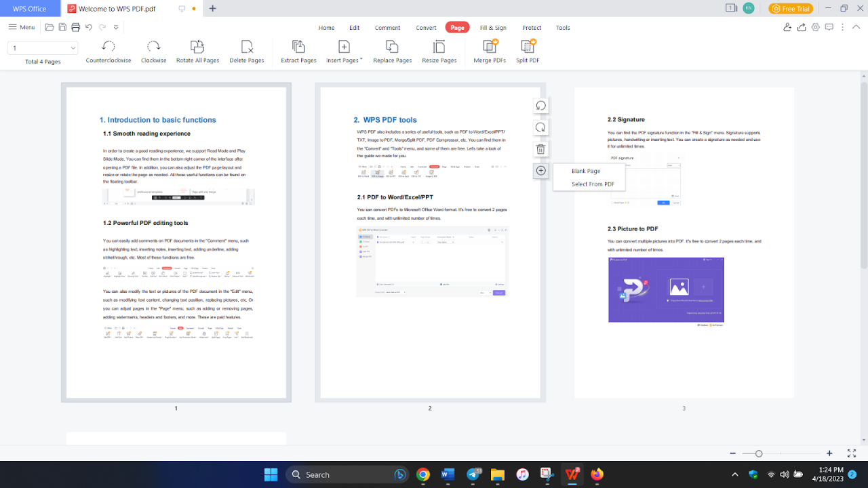Select the Clockwise rotation tool
Image resolution: width=868 pixels, height=488 pixels.
[x=153, y=51]
